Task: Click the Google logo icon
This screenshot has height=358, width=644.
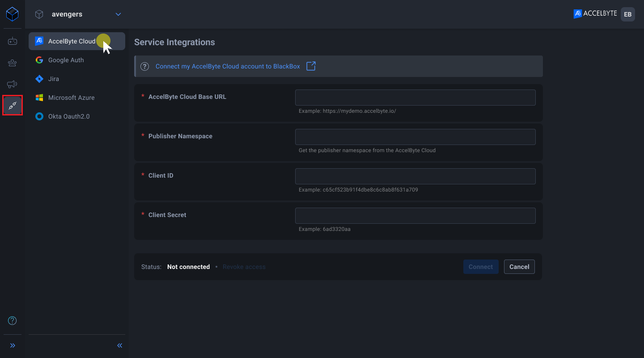Action: tap(39, 60)
